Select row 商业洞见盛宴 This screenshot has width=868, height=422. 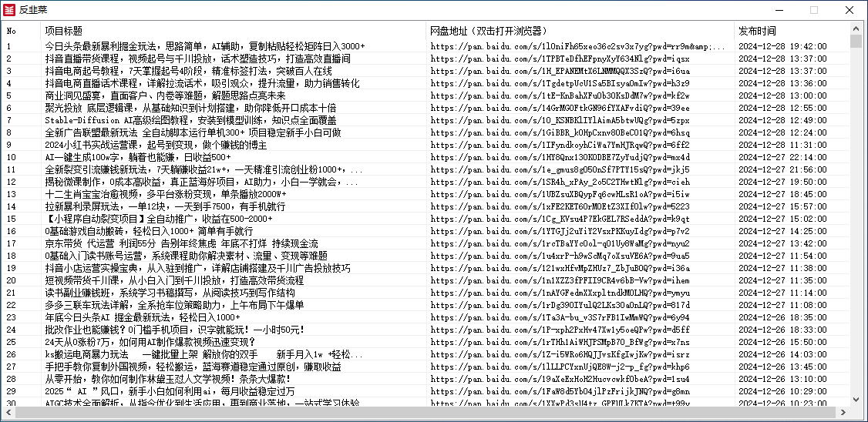coord(426,95)
